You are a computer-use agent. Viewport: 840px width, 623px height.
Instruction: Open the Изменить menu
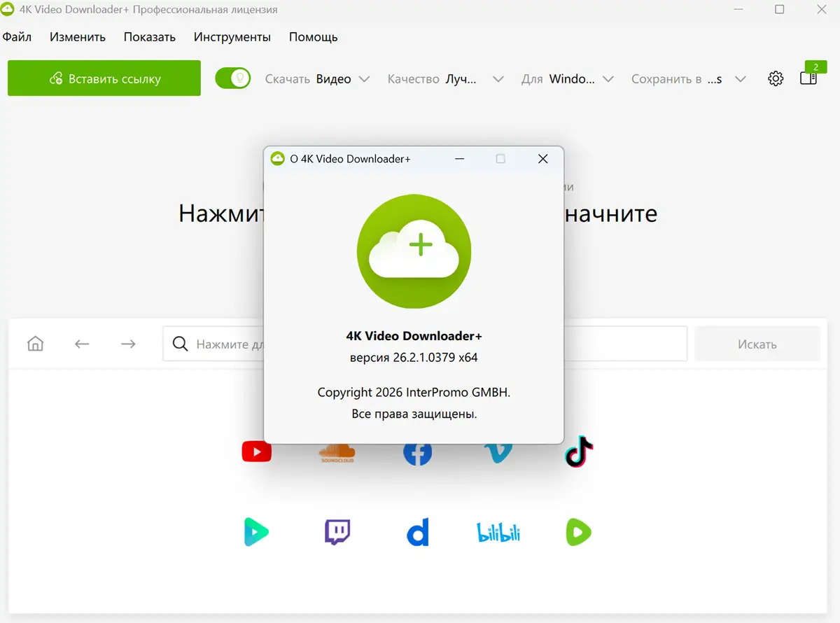pyautogui.click(x=78, y=37)
